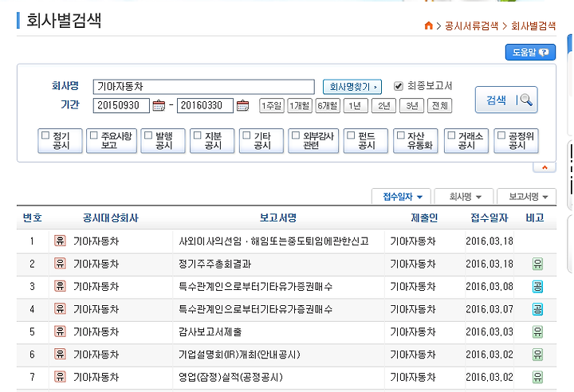Open 특수관계인으로부터기타유가증권매수 report dated 2016.03.07
The image size is (574, 392).
256,309
